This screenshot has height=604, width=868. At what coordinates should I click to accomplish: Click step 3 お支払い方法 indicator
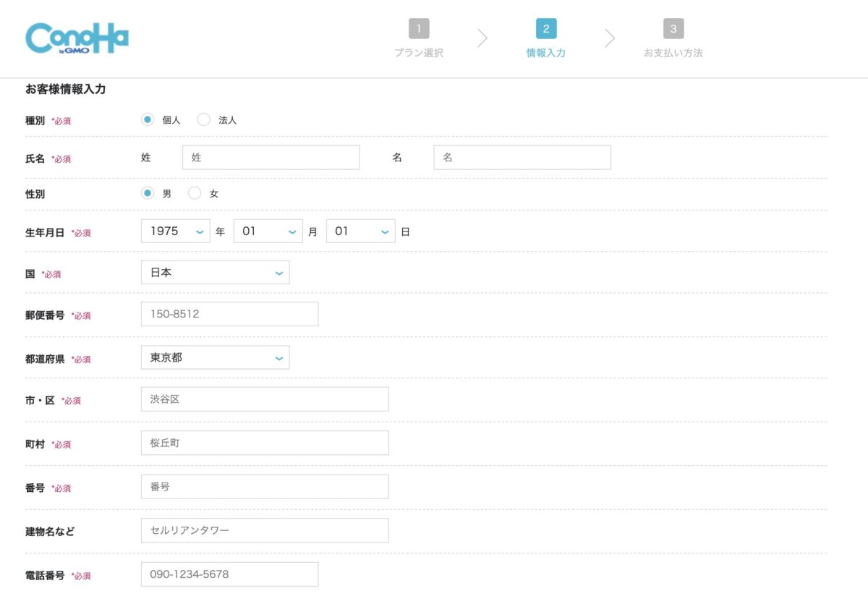coord(673,39)
